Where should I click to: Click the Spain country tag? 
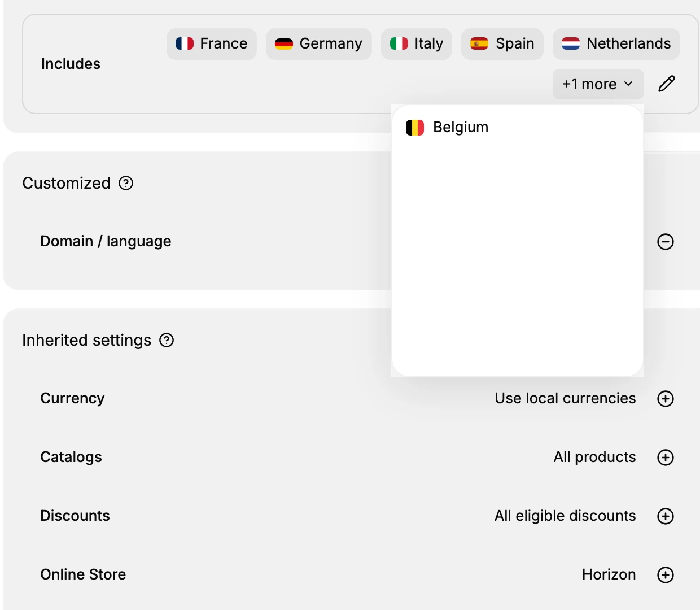click(502, 43)
